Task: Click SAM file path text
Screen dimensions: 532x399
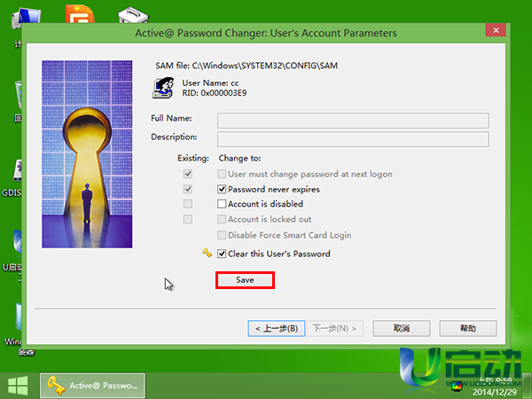Action: coord(246,66)
